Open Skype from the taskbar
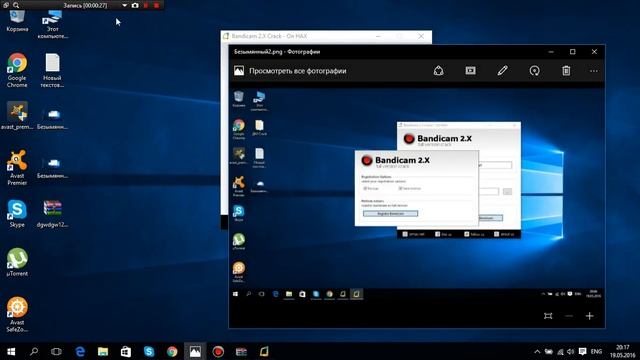The height and width of the screenshot is (360, 640). 149,351
